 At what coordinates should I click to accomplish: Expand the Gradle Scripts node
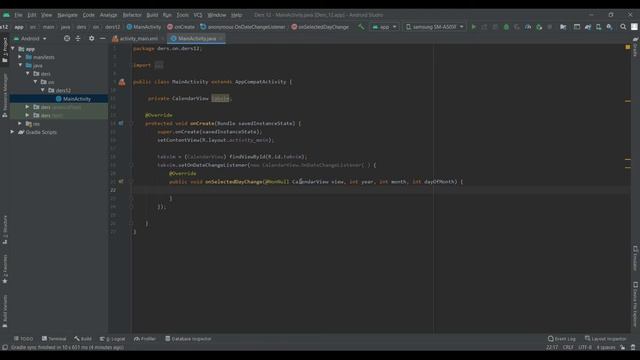coord(12,132)
